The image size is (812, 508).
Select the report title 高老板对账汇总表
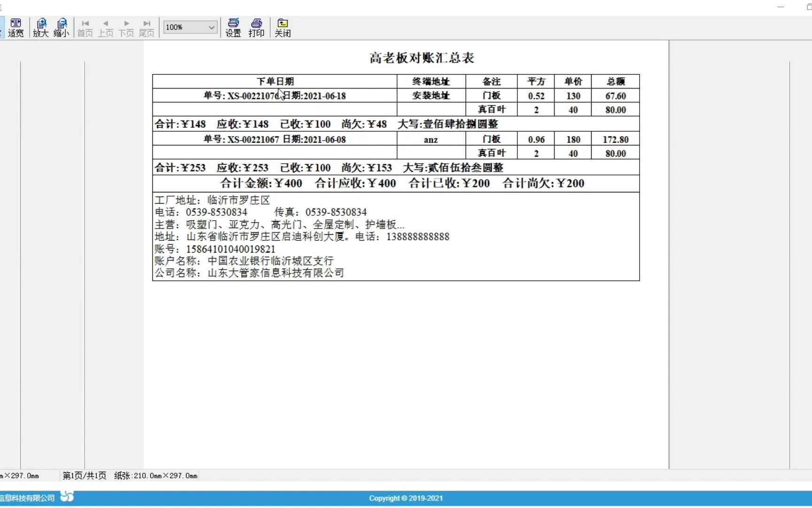[x=422, y=58]
